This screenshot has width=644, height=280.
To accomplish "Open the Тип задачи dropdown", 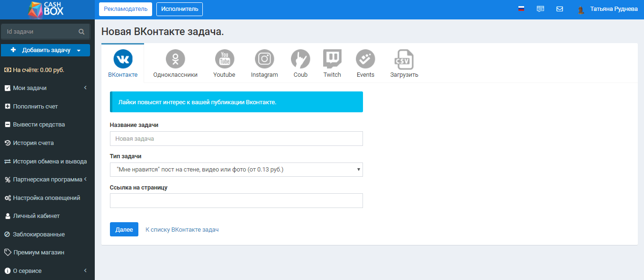I will click(236, 169).
